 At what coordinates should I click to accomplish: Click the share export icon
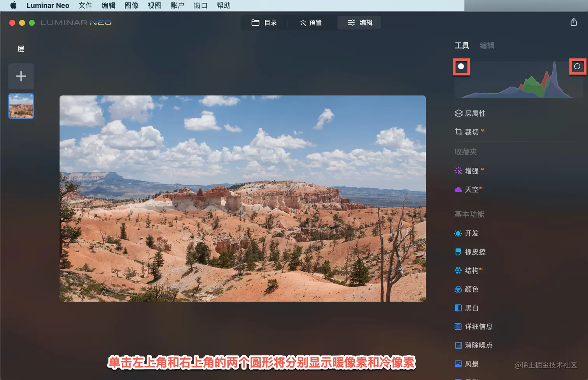(x=574, y=22)
